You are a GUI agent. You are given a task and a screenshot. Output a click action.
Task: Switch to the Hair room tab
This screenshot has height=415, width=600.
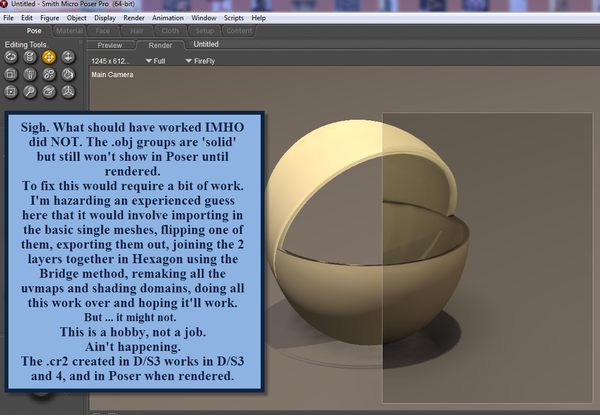[x=137, y=31]
